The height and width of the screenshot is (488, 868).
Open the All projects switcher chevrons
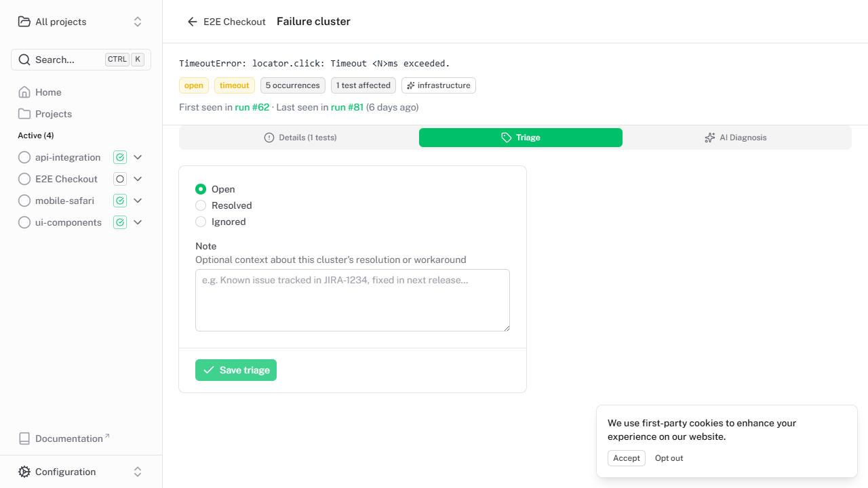pos(138,22)
